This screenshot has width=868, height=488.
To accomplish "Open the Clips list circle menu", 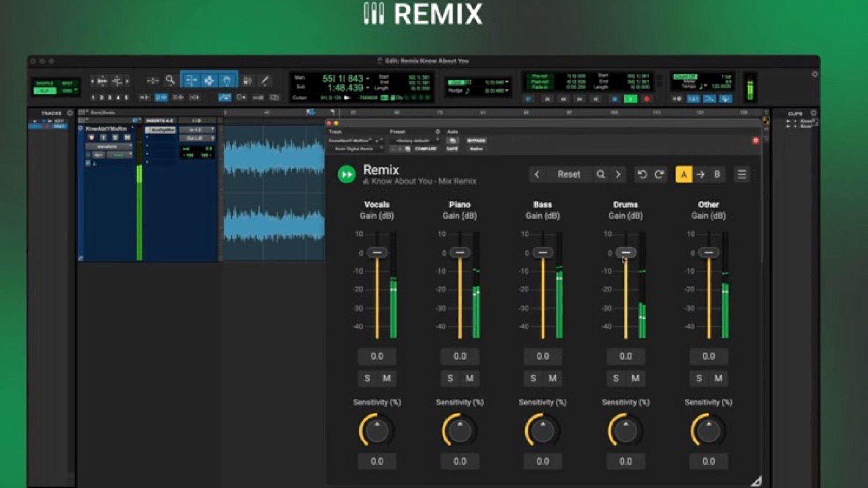I will pyautogui.click(x=814, y=113).
